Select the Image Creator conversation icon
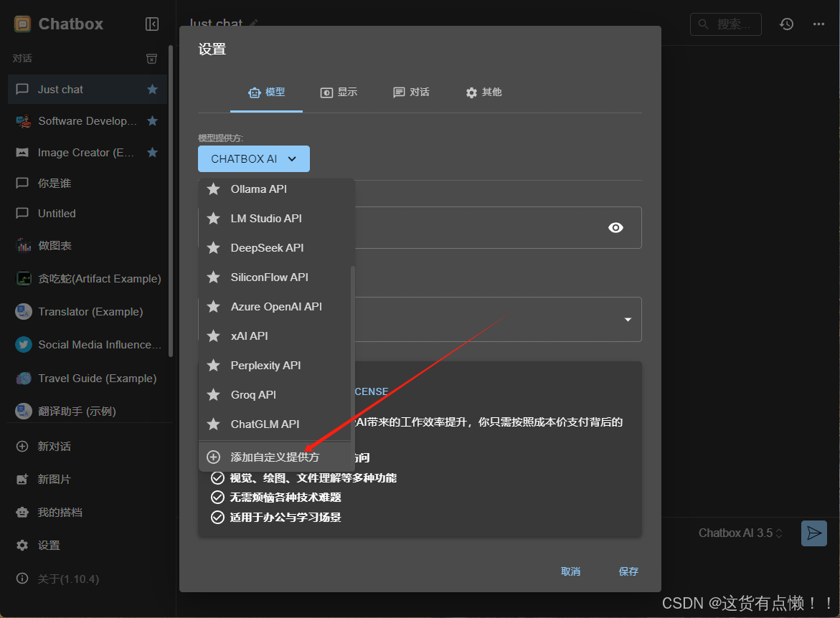The height and width of the screenshot is (618, 840). coord(22,153)
